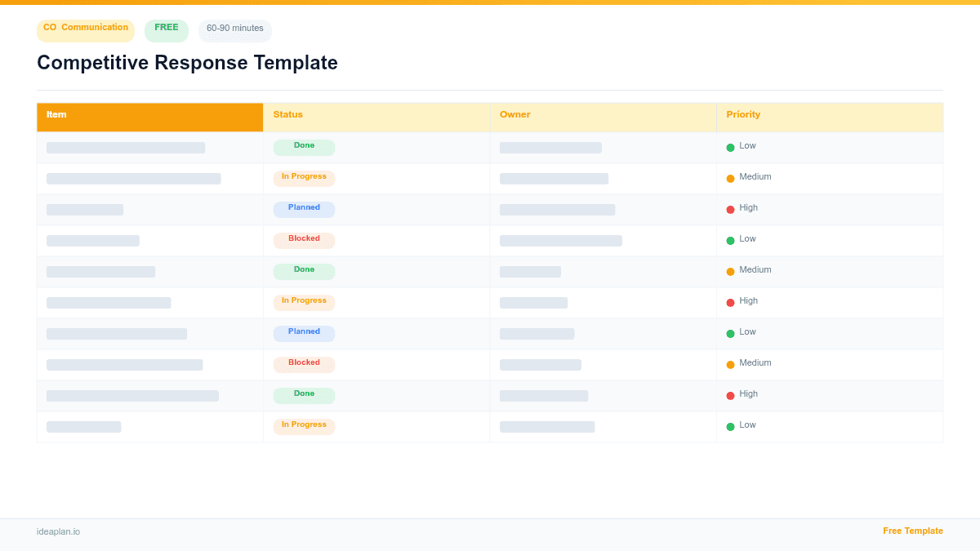This screenshot has width=980, height=551.
Task: Click the green Low dot in the last row
Action: [x=730, y=425]
